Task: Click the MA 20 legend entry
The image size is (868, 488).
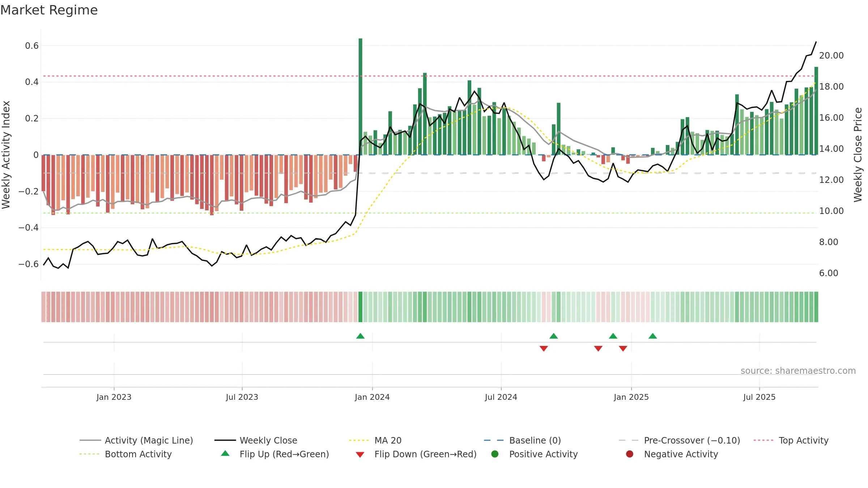Action: [375, 440]
